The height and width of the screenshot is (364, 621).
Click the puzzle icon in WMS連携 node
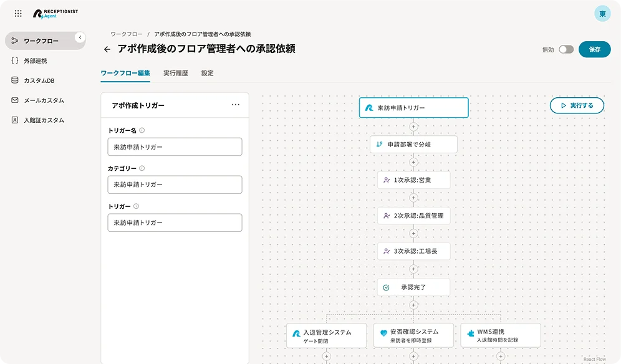tap(471, 333)
